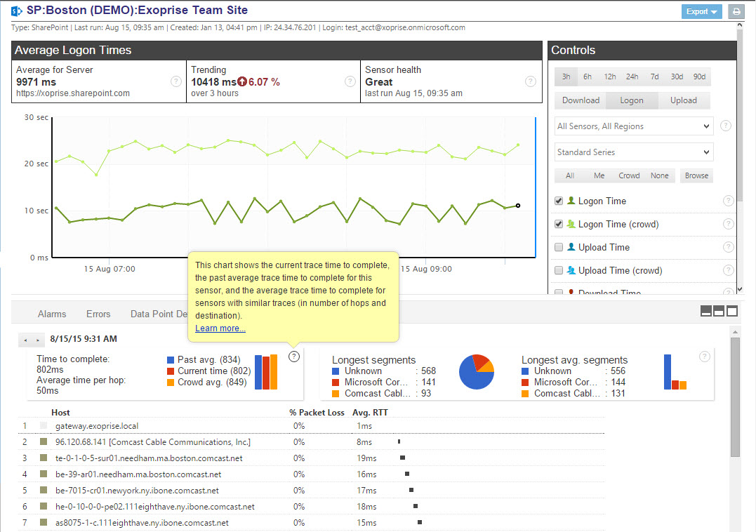This screenshot has width=756, height=532.
Task: Follow the Learn more link in tooltip
Action: 220,328
